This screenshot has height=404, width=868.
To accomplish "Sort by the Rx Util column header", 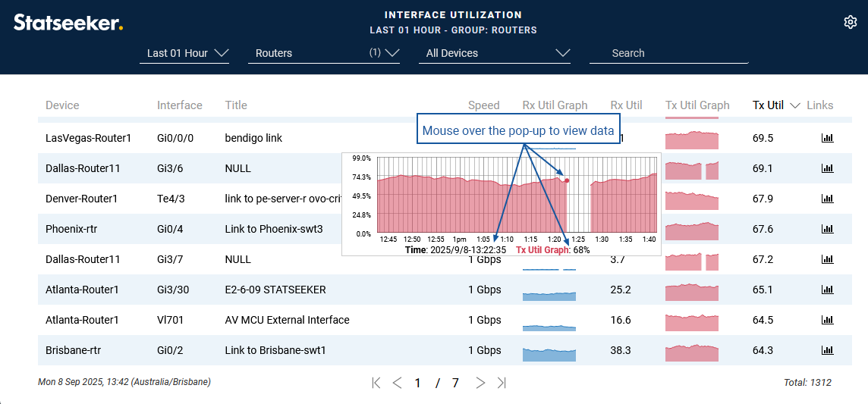I will click(626, 105).
